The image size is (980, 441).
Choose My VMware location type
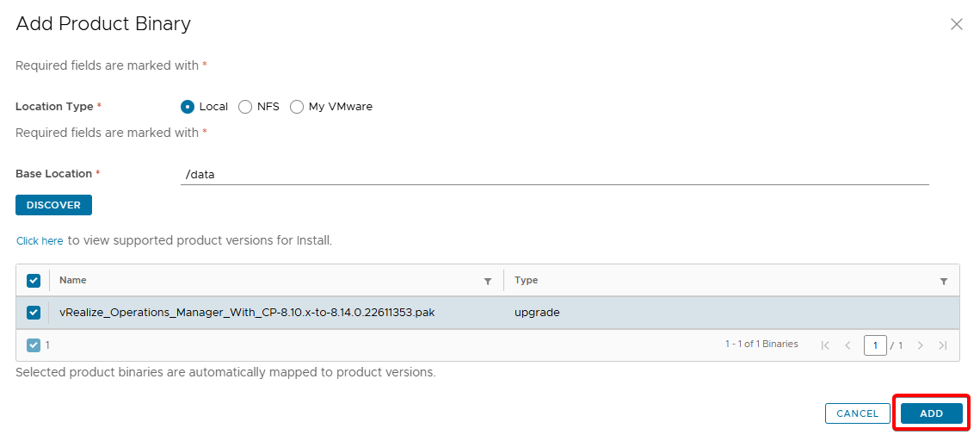(x=297, y=107)
